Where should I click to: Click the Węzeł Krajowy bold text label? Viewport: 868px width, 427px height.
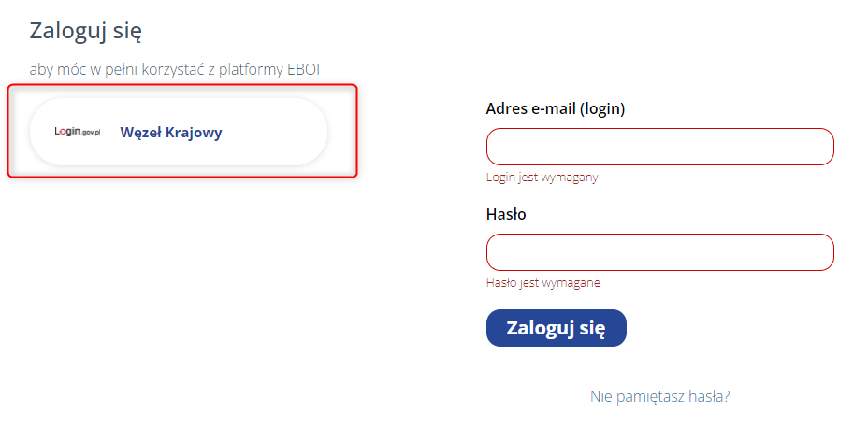(x=171, y=133)
